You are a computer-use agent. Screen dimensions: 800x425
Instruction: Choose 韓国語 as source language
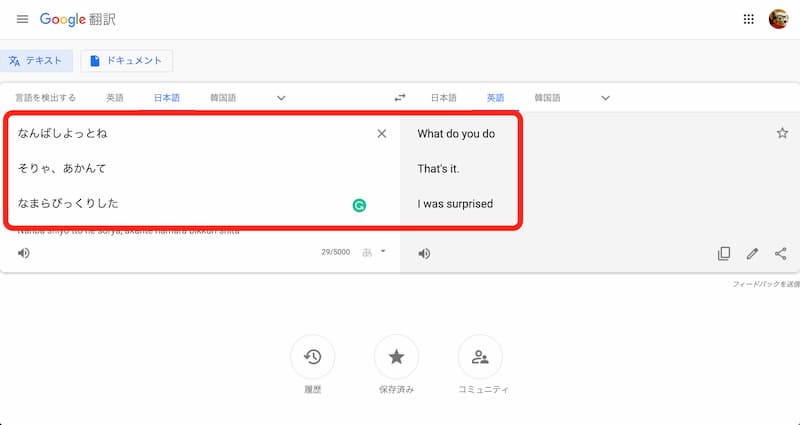click(223, 97)
